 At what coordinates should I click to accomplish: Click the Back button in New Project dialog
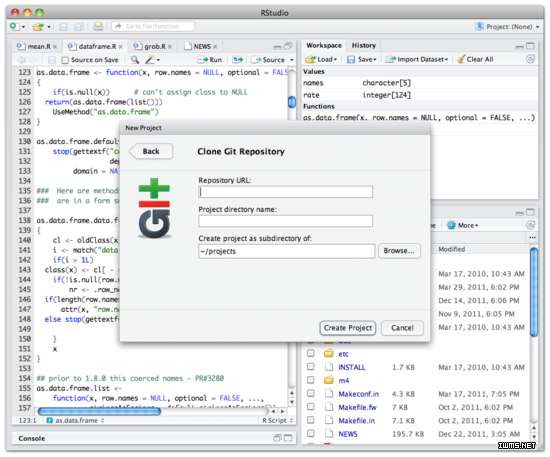151,152
